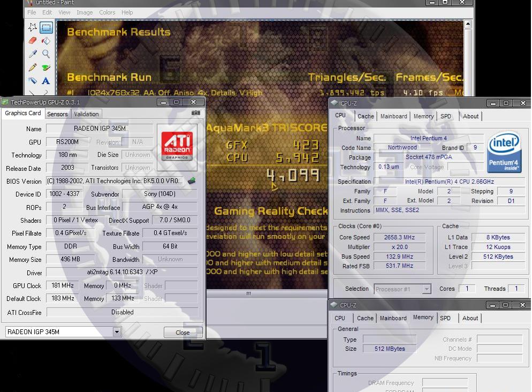The image size is (532, 392).
Task: Select the Magnifier tool in Paint
Action: tap(46, 54)
